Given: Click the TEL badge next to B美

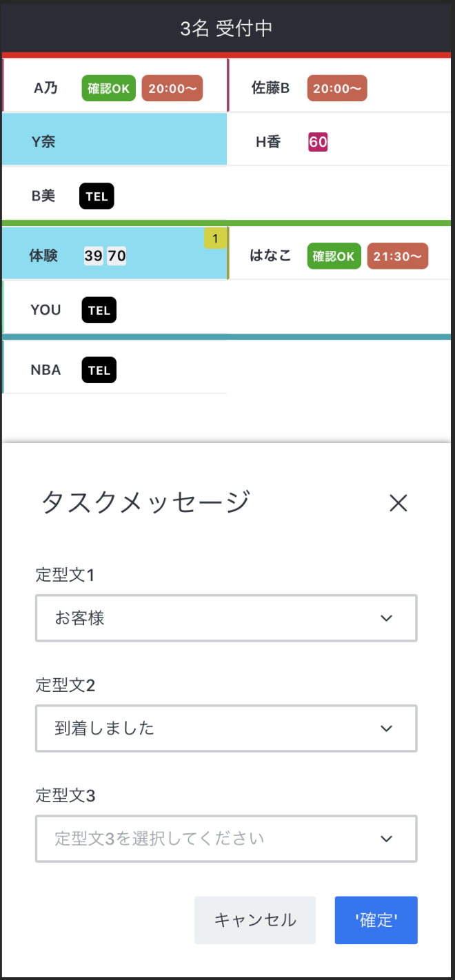Looking at the screenshot, I should click(x=97, y=196).
